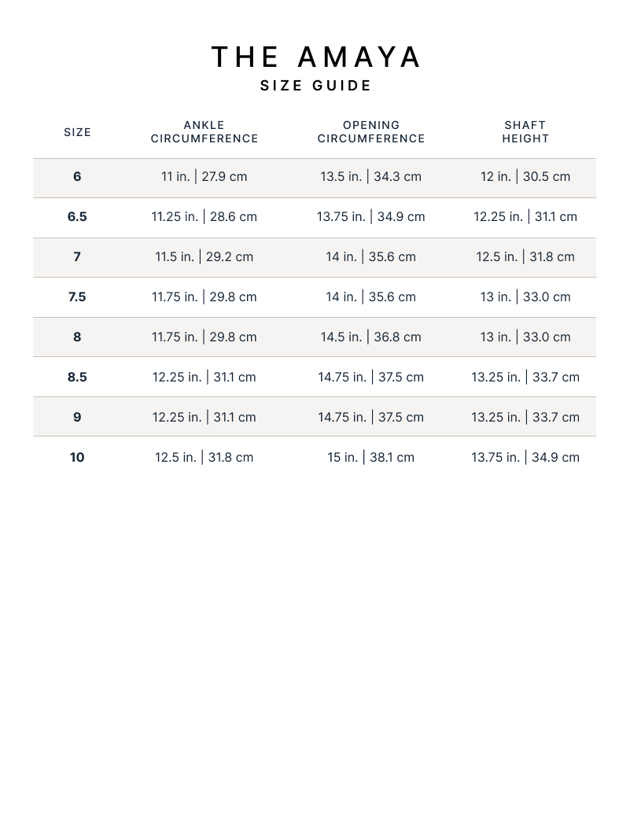
Task: Click the SHAFT HEIGHT column header
Action: point(525,132)
